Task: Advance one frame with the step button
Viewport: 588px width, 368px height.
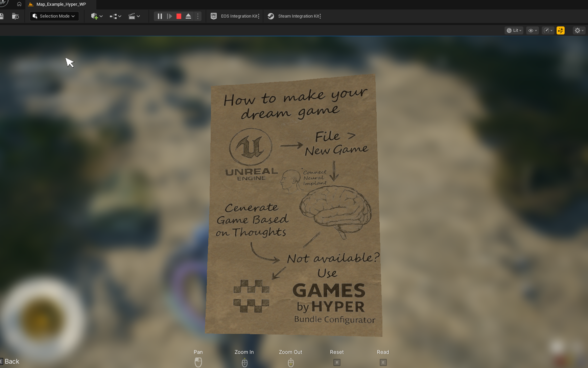Action: tap(169, 16)
